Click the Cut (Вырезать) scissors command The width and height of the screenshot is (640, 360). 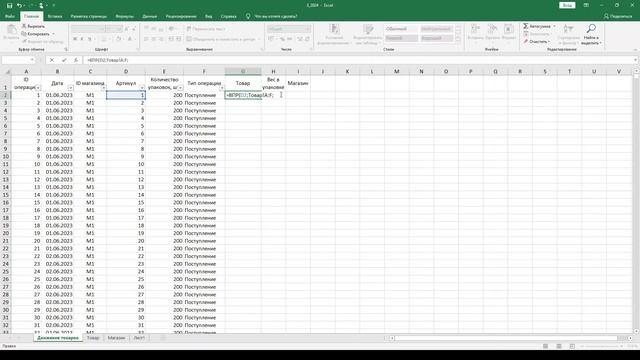(33, 26)
